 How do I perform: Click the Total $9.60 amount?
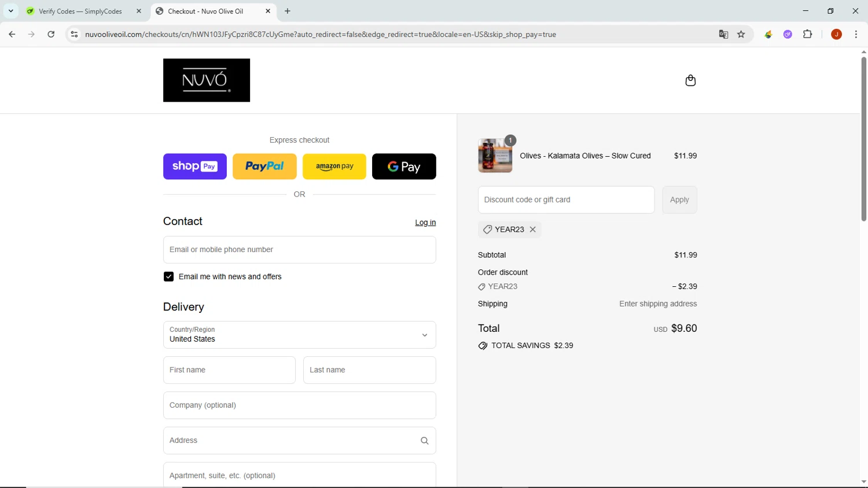(684, 328)
